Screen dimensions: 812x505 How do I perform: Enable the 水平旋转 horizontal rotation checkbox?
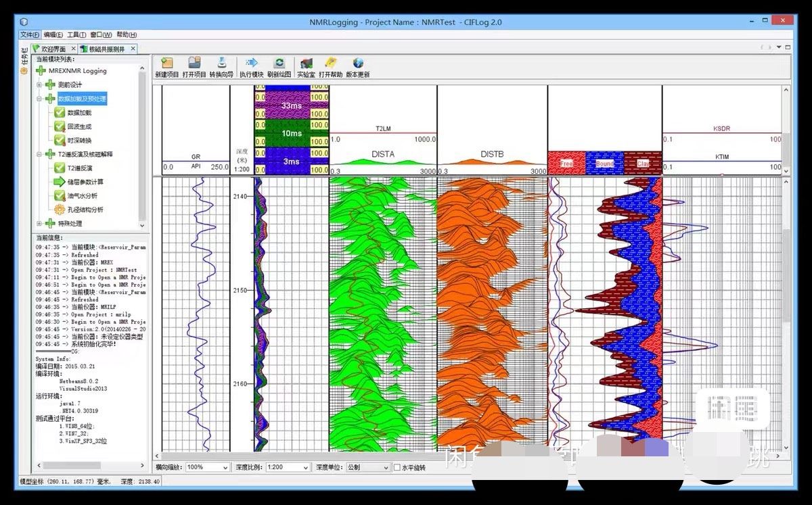pyautogui.click(x=397, y=467)
